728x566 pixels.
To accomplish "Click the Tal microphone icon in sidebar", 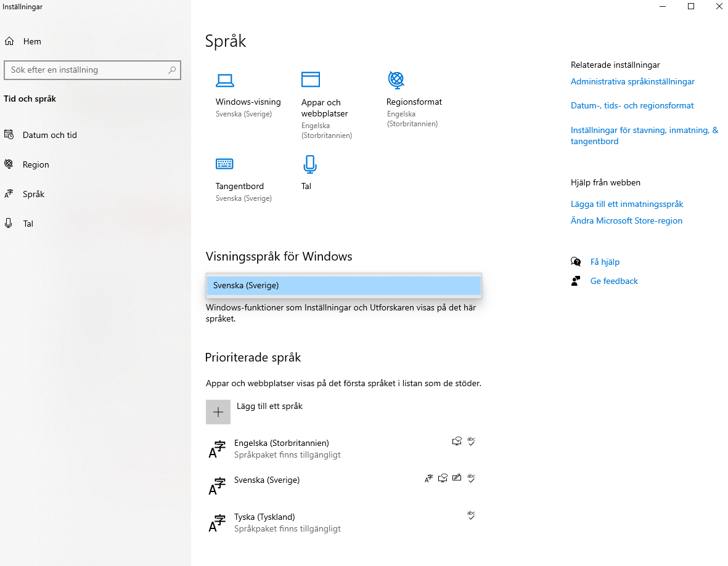I will [x=9, y=223].
